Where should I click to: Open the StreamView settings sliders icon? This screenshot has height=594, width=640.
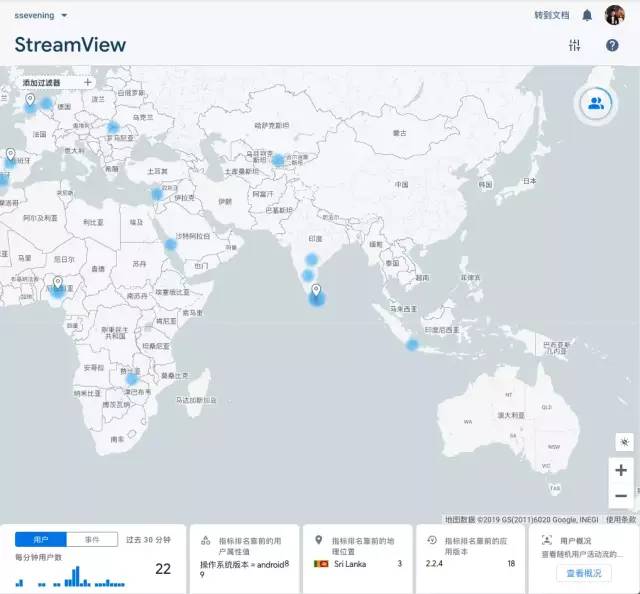click(x=574, y=45)
